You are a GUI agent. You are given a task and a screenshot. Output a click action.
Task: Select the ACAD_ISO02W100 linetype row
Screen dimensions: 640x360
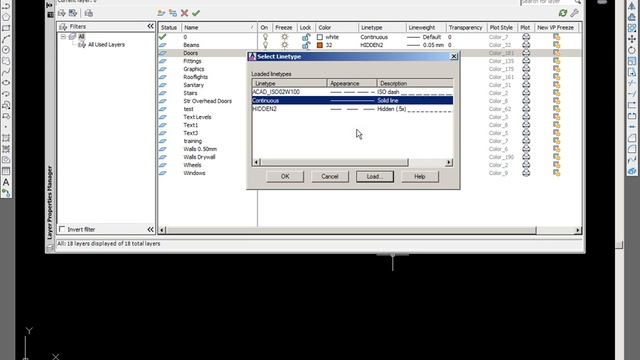coord(352,92)
